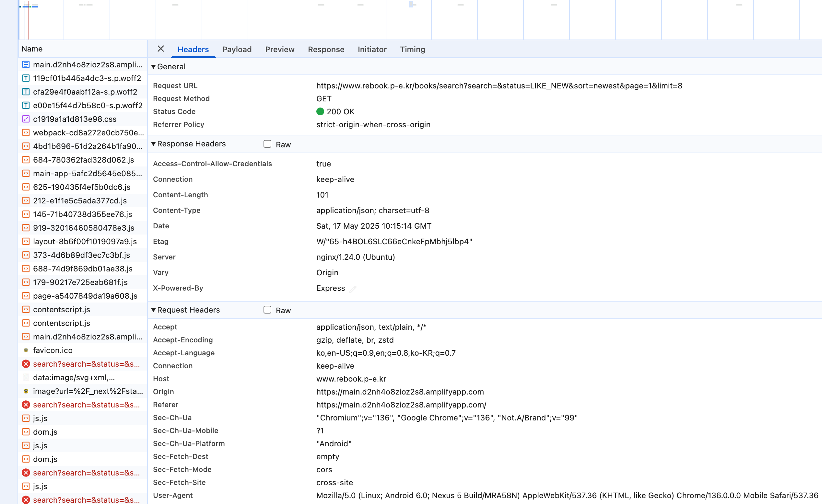Click the Referer header URL value
Viewport: 822px width, 504px height.
[401, 405]
